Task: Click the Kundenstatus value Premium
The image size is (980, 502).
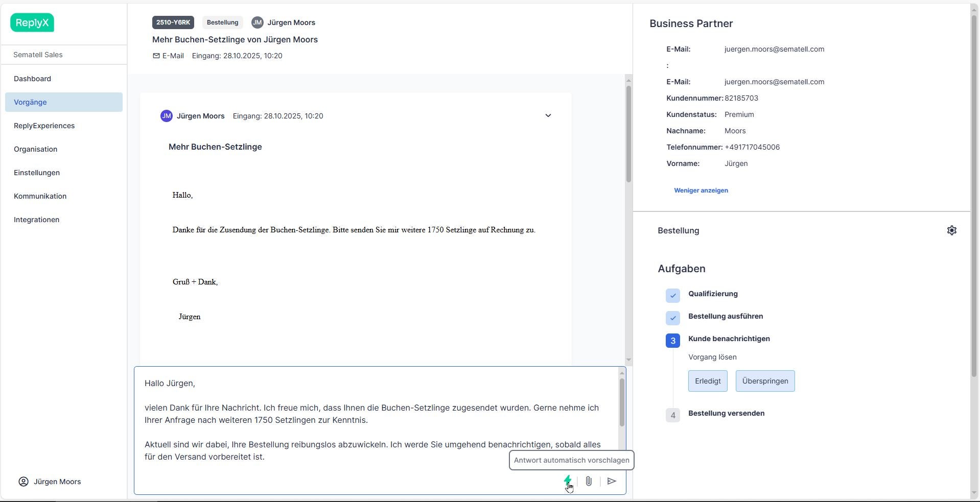Action: click(x=739, y=114)
